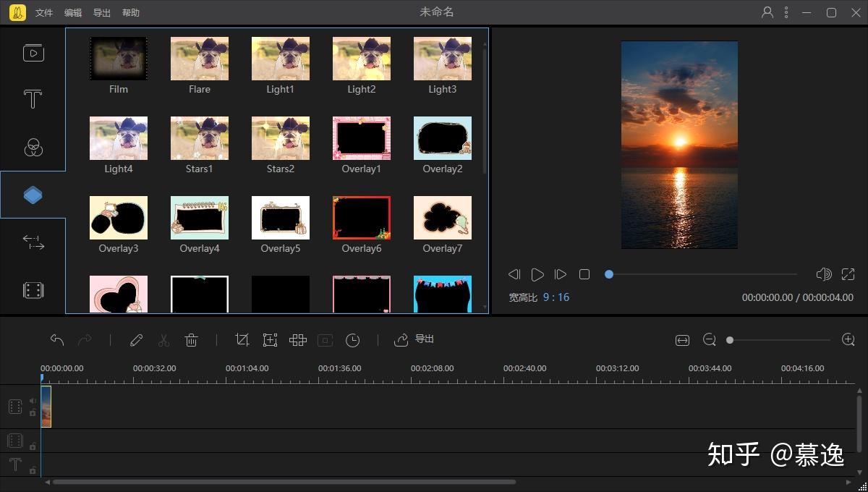Toggle lock on the text track
Screen dimensions: 868x492
click(x=33, y=470)
